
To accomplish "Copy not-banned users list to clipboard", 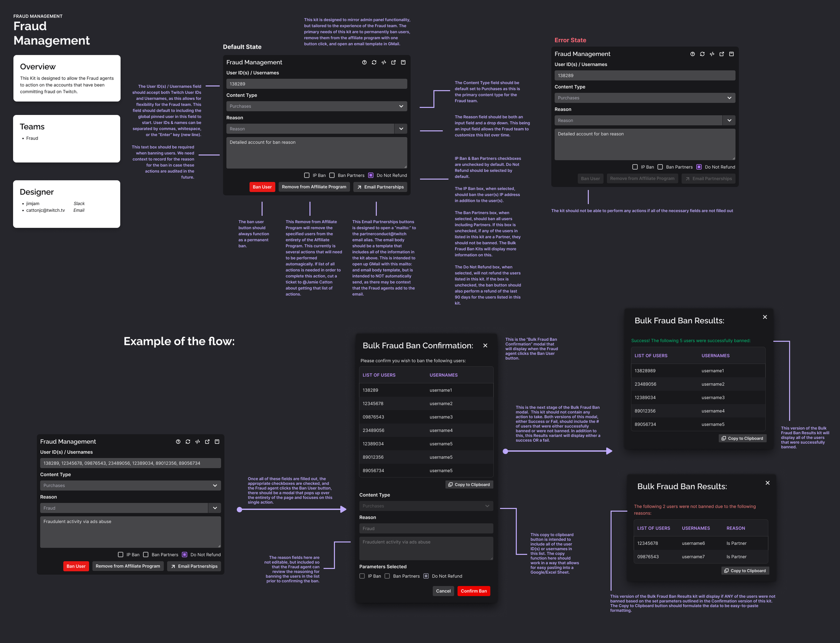I will coord(745,571).
